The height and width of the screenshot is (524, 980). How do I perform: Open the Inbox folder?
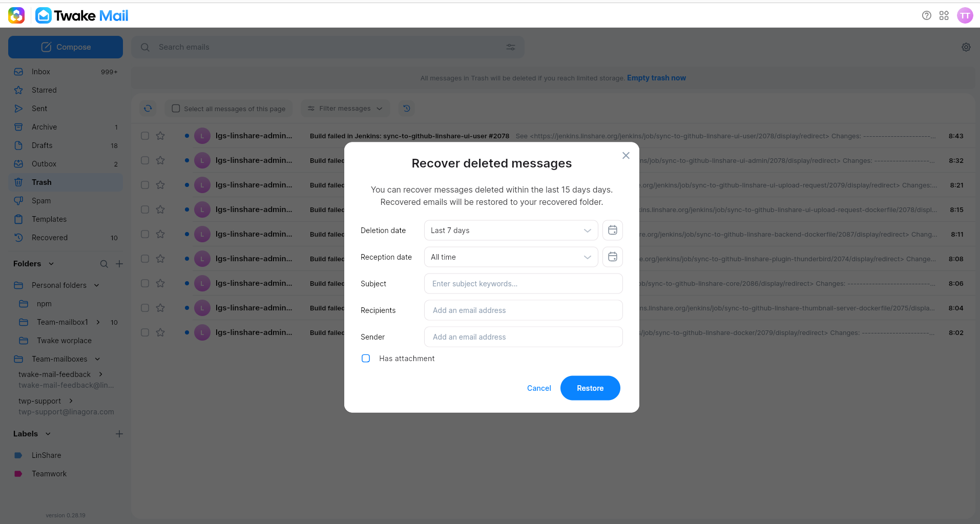coord(66,72)
